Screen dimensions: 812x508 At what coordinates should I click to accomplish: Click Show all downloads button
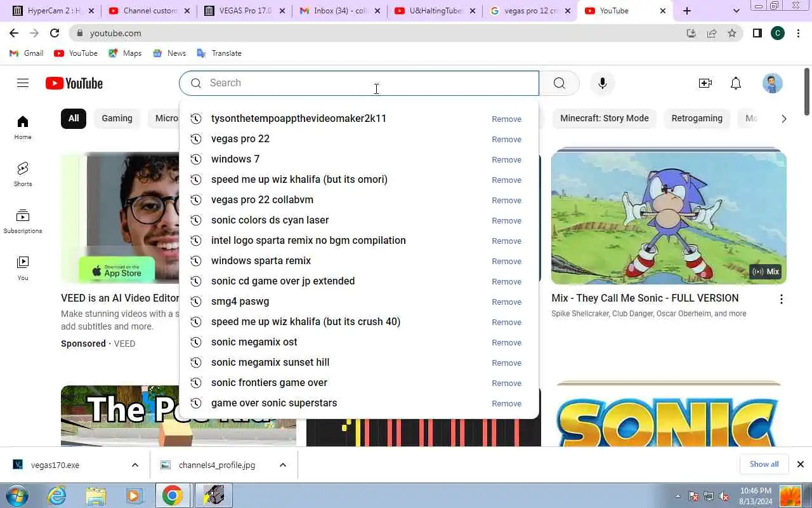click(764, 464)
